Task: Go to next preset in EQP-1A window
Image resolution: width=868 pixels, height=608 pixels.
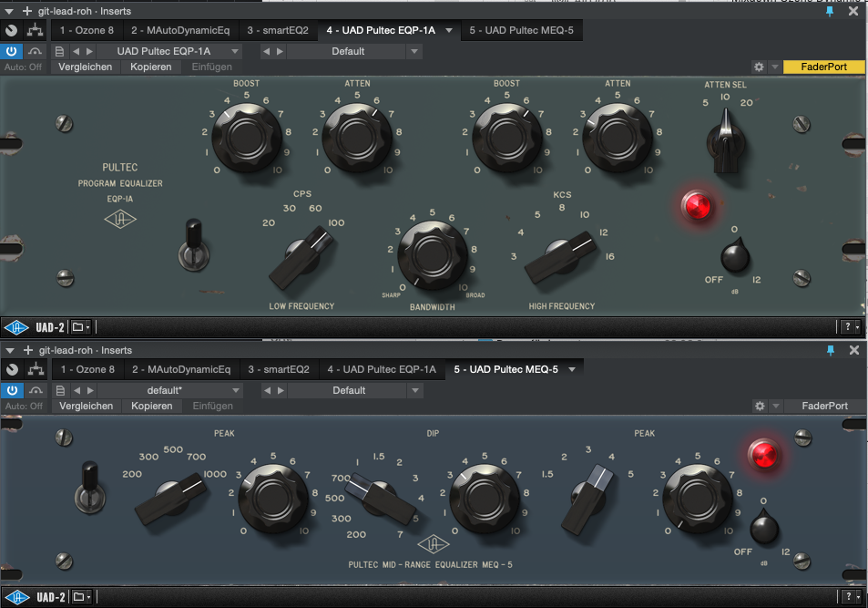Action: 89,51
